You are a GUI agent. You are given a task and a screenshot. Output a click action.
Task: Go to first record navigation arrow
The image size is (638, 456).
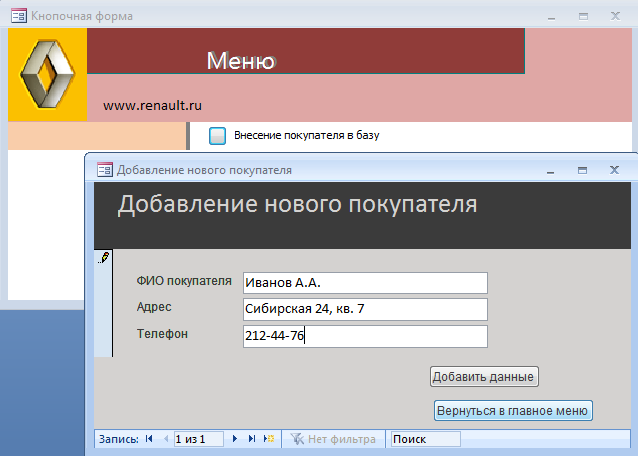[x=149, y=439]
